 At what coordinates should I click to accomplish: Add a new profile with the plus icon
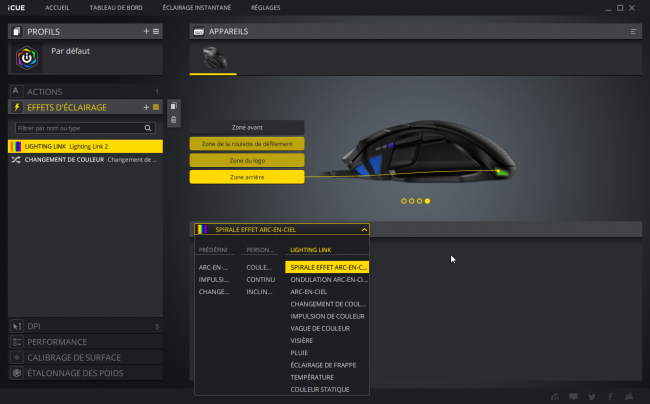(x=146, y=31)
